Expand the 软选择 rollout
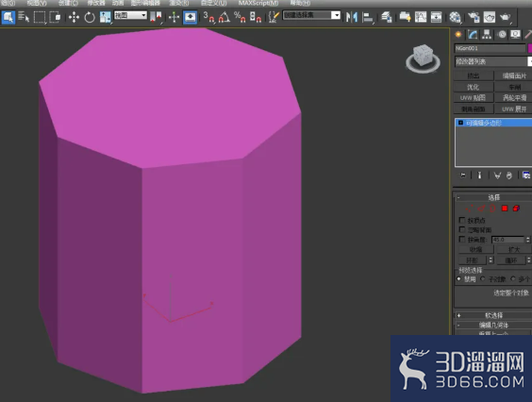Viewport: 532px width, 402px height. [493, 315]
